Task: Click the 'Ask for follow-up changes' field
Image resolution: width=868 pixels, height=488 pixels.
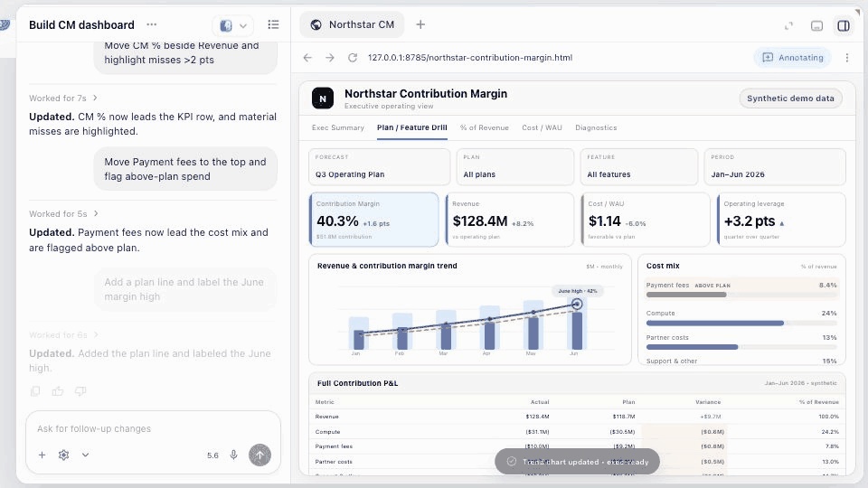Action: pos(152,428)
